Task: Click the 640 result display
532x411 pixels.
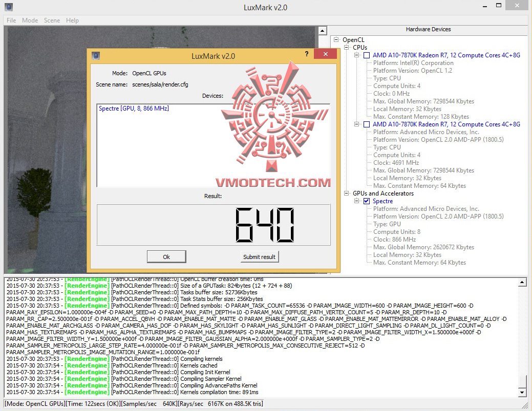Action: click(214, 225)
